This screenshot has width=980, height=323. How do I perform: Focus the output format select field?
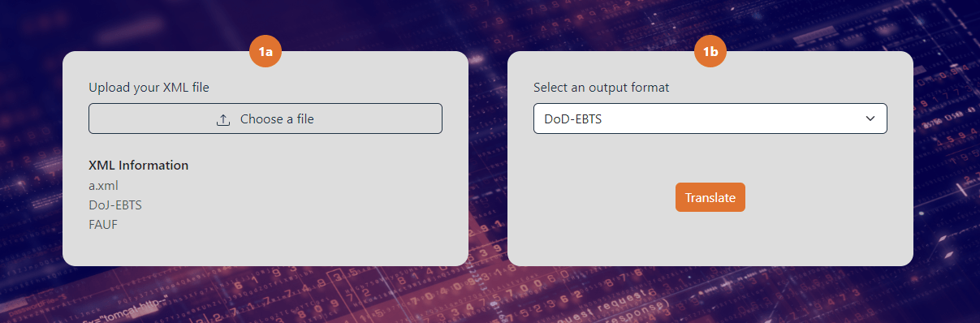point(710,118)
